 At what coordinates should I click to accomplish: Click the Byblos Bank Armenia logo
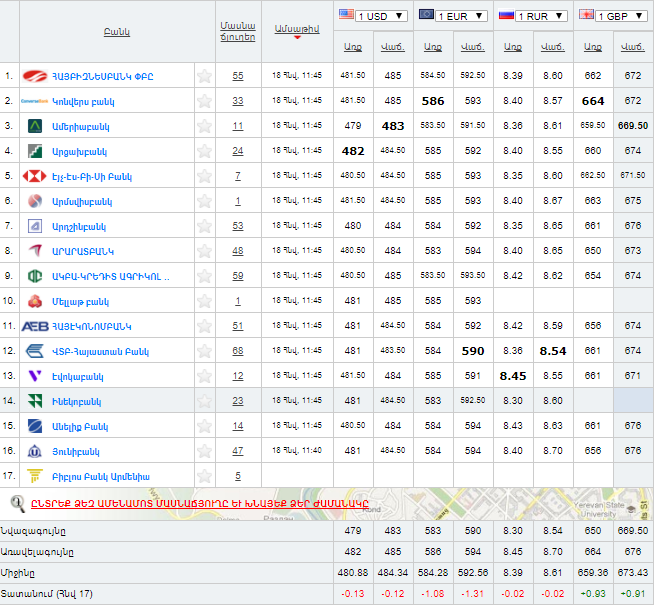pyautogui.click(x=35, y=476)
